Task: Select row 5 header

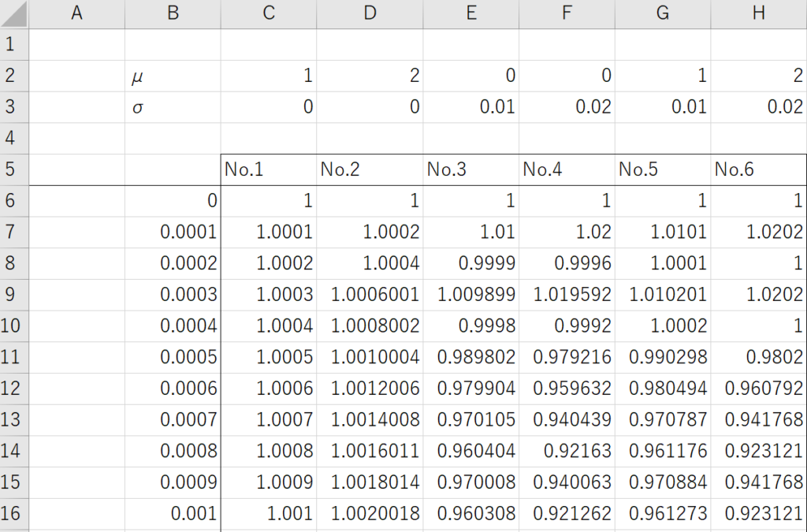Action: [14, 169]
